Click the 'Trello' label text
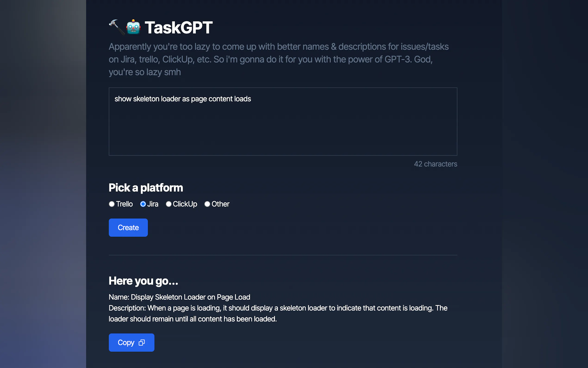 124,204
